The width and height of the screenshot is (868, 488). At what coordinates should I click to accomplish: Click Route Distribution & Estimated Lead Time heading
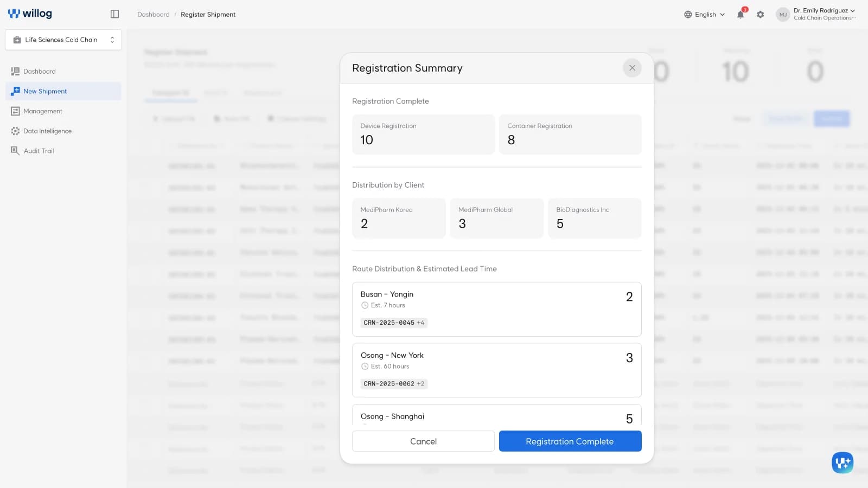pyautogui.click(x=424, y=269)
